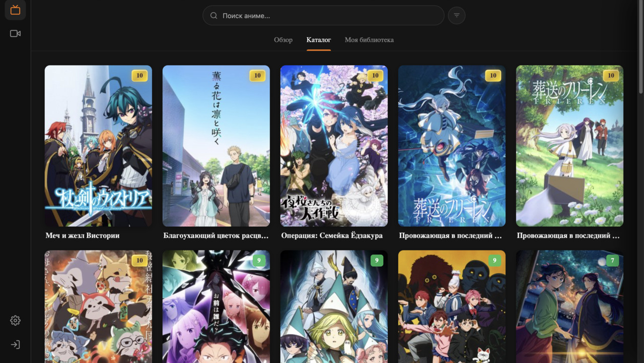This screenshot has height=363, width=644.
Task: Click rating badge 10 on Ёдзакура poster
Action: 375,76
